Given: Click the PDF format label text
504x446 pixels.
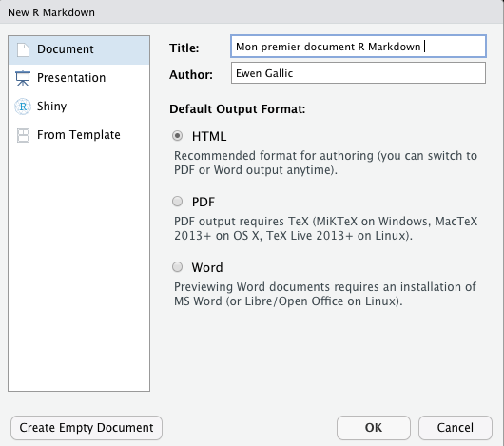Looking at the screenshot, I should (204, 202).
